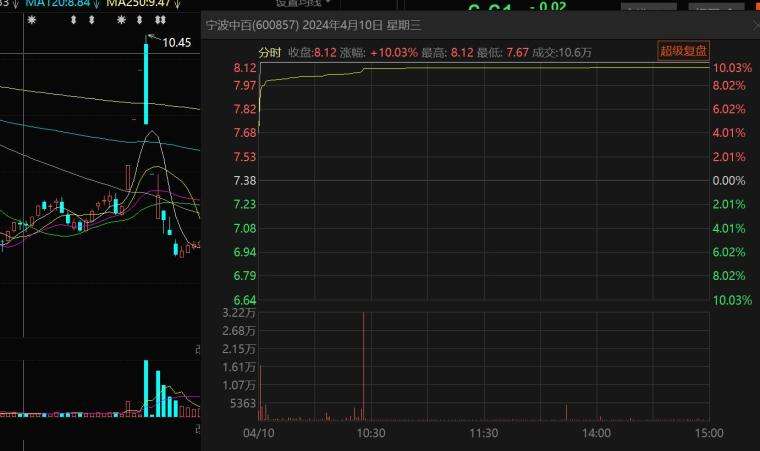Click the paired double-arrow marker above the 10.45 peak
760x451 pixels.
tap(160, 20)
